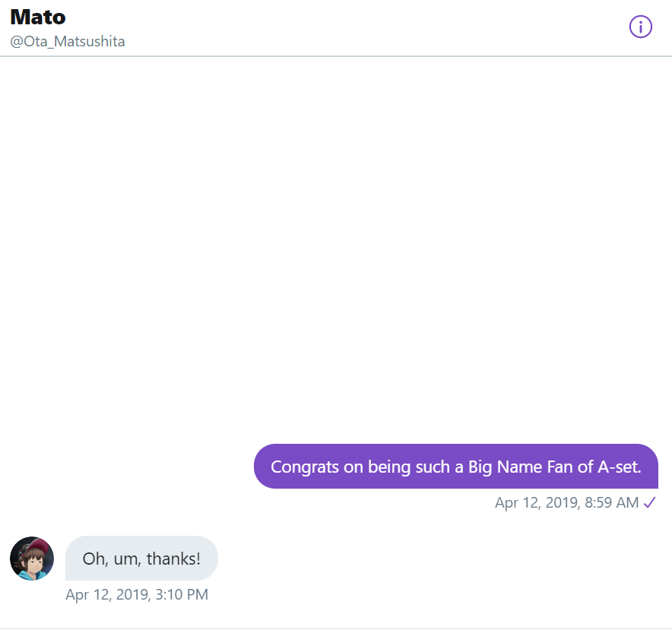The width and height of the screenshot is (672, 630).
Task: Click the word "thanks!" in the gray bubble
Action: [173, 559]
